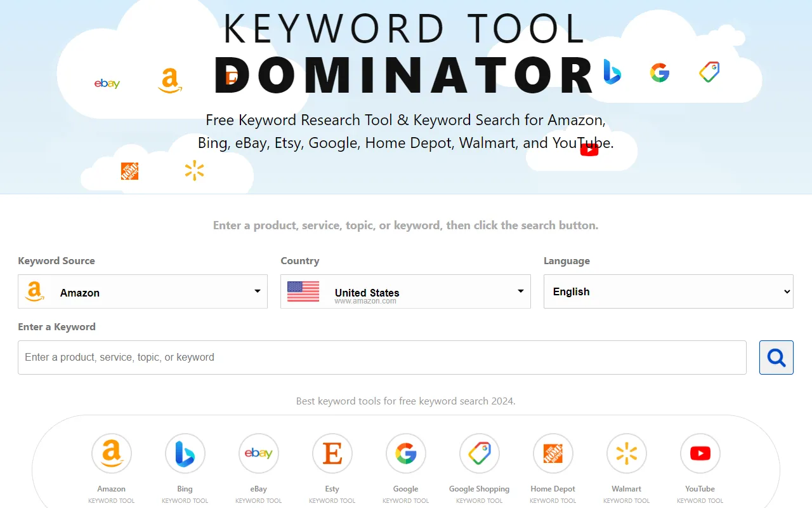The image size is (812, 508).
Task: Click the 'Language' field label
Action: click(x=566, y=261)
